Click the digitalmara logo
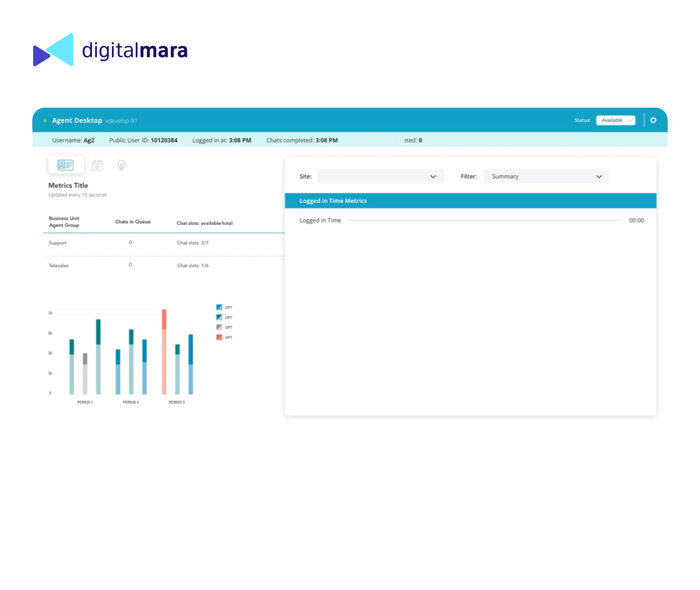 [110, 50]
